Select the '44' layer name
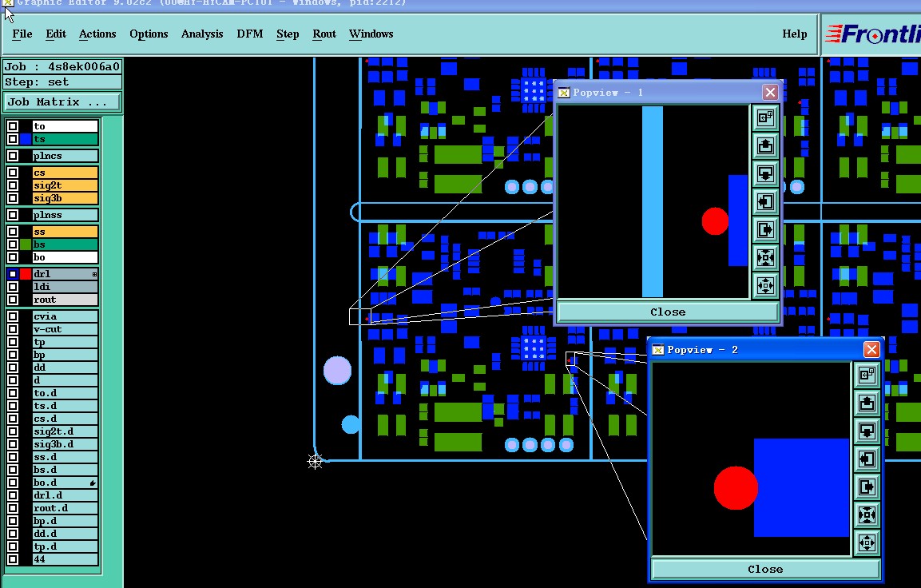Screen dimensions: 921x588 pos(66,559)
